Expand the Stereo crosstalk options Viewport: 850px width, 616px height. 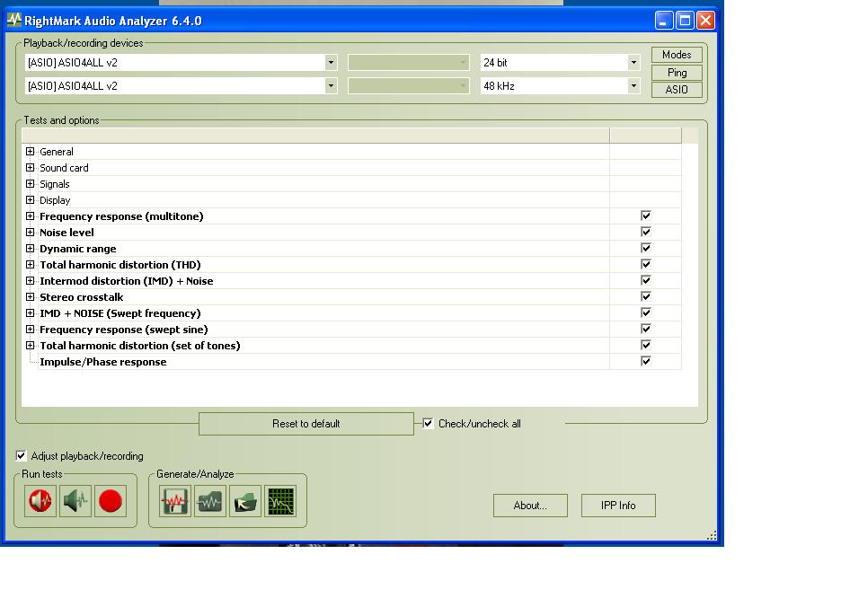(31, 297)
